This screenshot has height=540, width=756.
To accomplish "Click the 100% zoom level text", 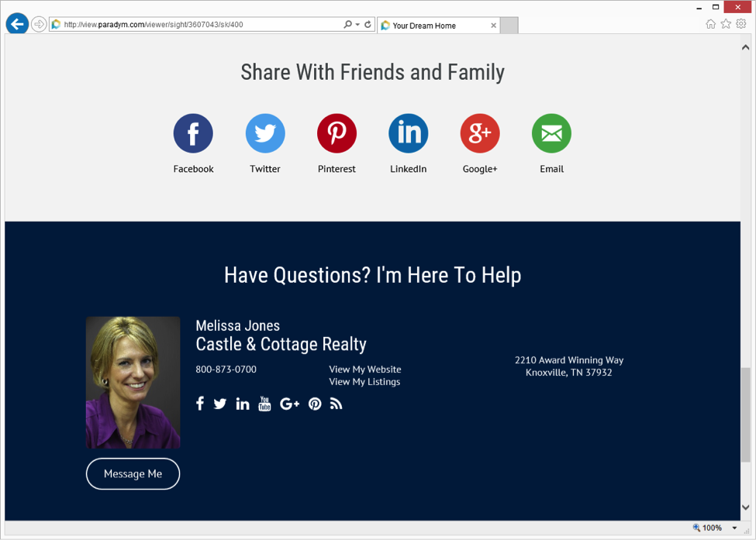I will [712, 528].
